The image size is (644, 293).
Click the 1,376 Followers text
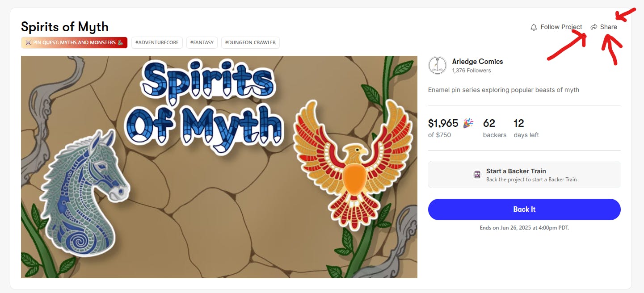(471, 71)
